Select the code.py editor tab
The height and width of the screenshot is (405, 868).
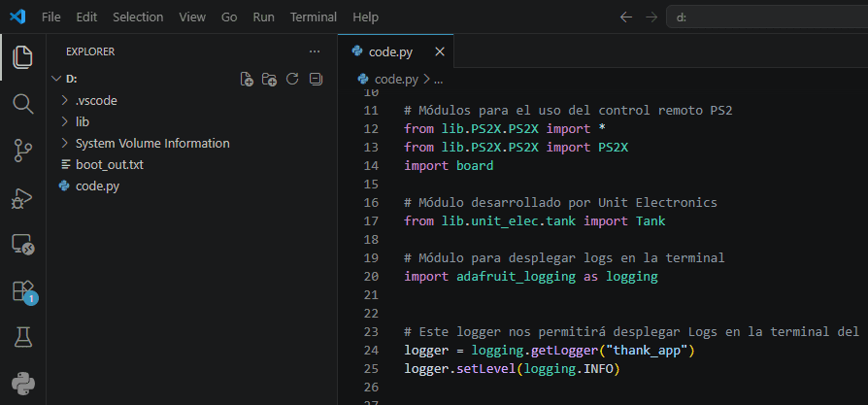click(x=396, y=51)
